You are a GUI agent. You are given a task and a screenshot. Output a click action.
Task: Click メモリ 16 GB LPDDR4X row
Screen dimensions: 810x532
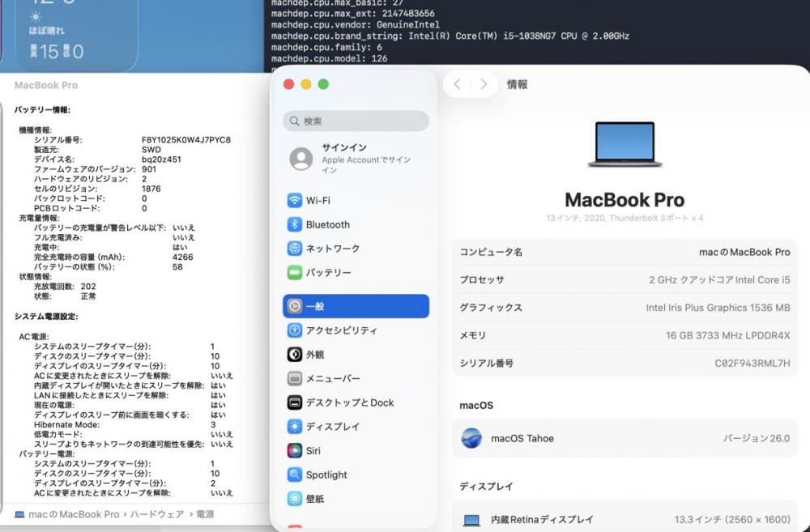pyautogui.click(x=625, y=335)
